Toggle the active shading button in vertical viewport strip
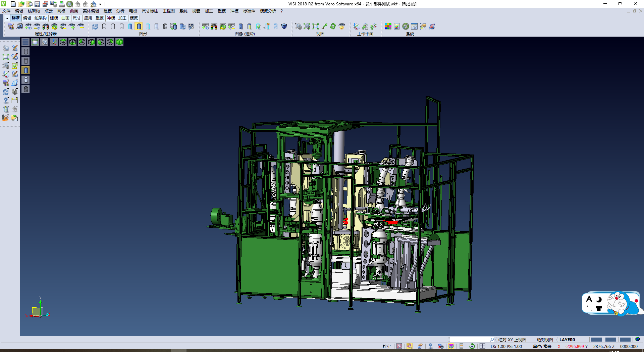This screenshot has height=352, width=644. 26,70
